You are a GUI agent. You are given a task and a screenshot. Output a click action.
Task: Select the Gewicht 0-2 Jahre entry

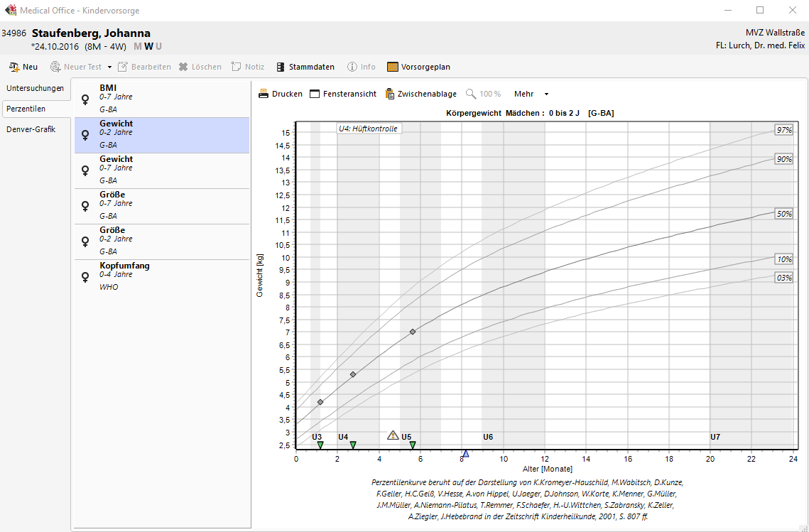[x=162, y=135]
